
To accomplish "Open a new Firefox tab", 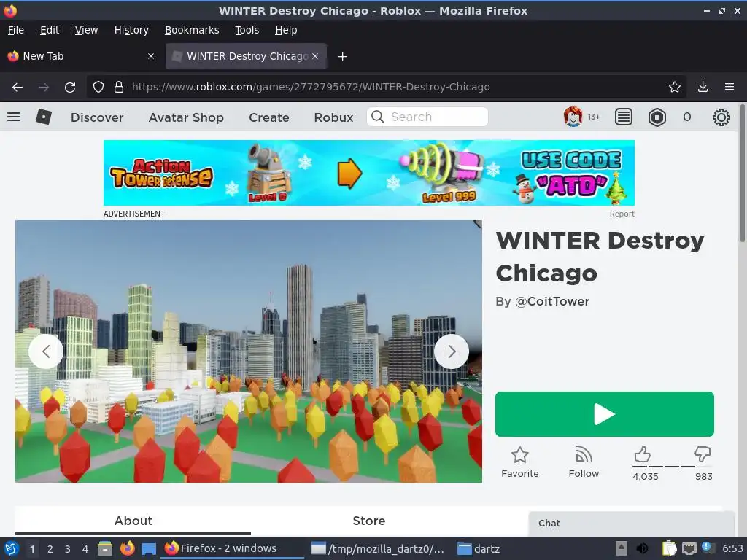I will point(342,57).
